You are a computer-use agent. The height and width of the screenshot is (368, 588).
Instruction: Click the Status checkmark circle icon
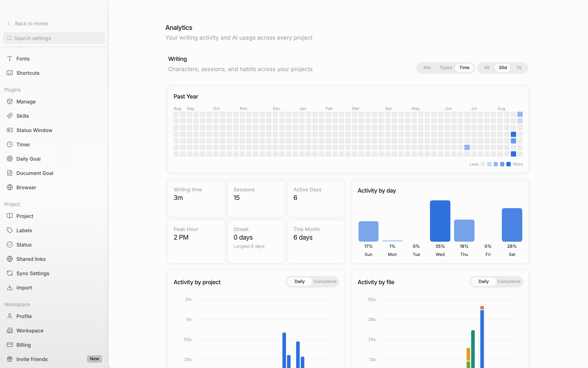point(10,245)
